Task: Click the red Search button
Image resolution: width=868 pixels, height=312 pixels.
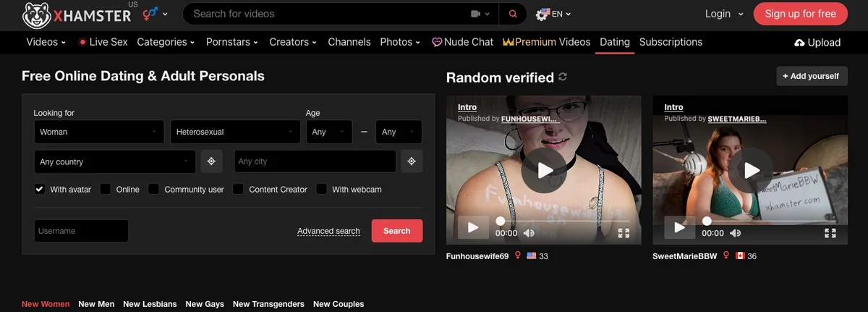Action: [x=397, y=231]
